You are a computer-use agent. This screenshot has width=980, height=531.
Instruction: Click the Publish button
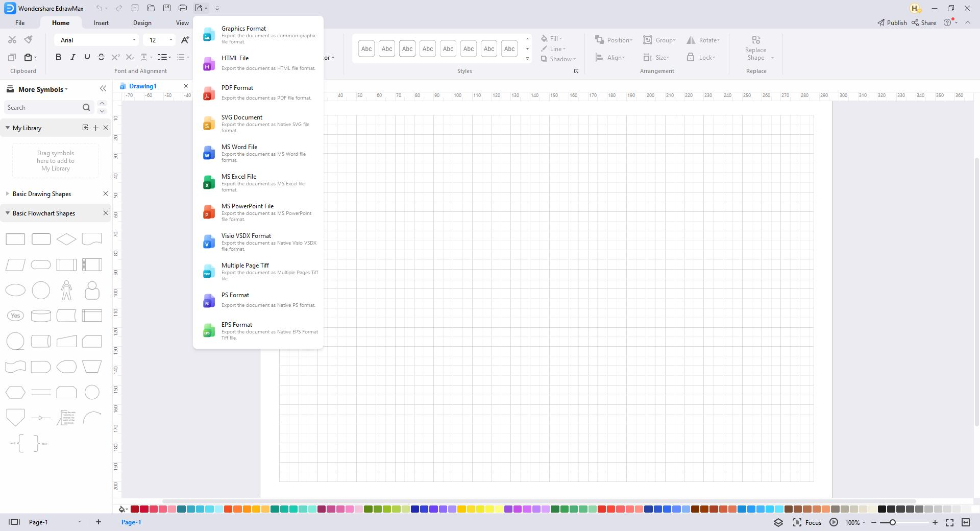tap(892, 22)
